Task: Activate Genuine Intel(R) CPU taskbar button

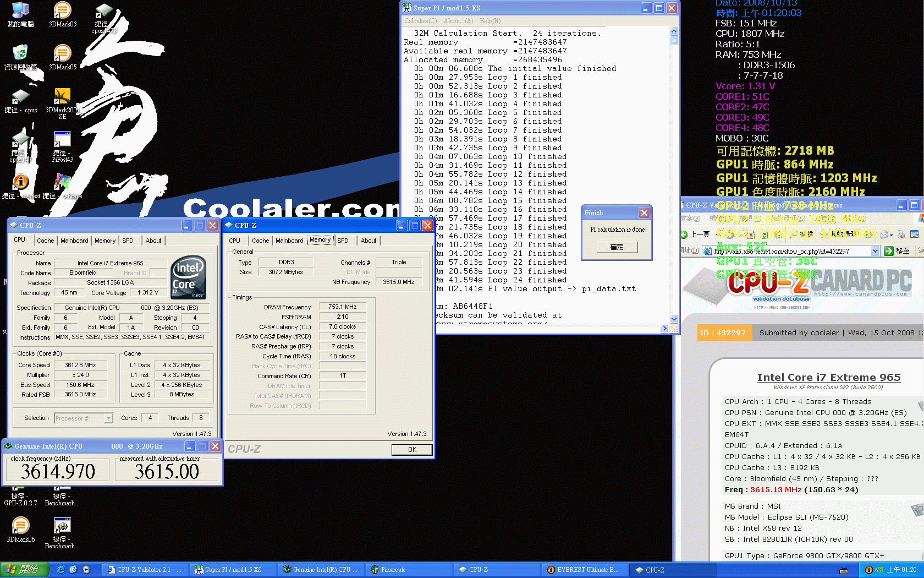Action: coord(320,570)
